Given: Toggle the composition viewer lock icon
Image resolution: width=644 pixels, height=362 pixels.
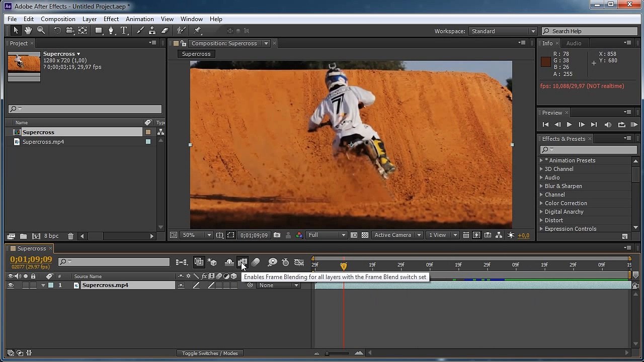Looking at the screenshot, I should (183, 43).
